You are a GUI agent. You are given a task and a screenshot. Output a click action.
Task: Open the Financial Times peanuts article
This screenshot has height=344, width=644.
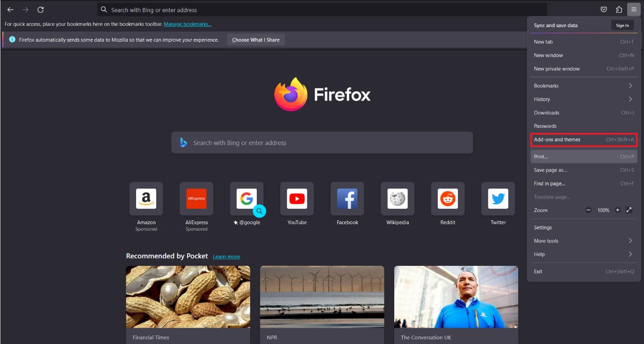click(x=188, y=305)
